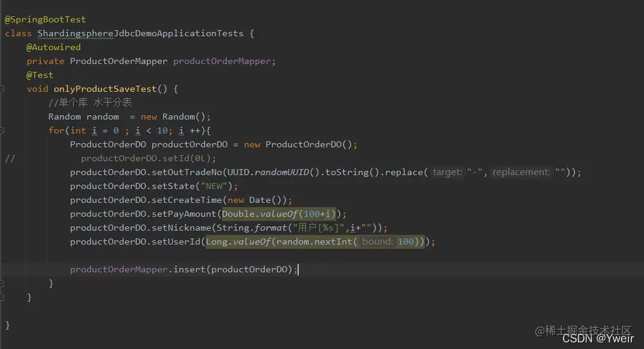This screenshot has width=644, height=349.
Task: Click new ProductOrderDO() constructor call
Action: [298, 145]
